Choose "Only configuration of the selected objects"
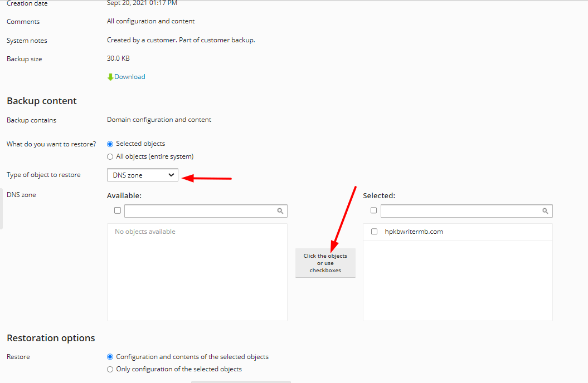 click(x=110, y=369)
